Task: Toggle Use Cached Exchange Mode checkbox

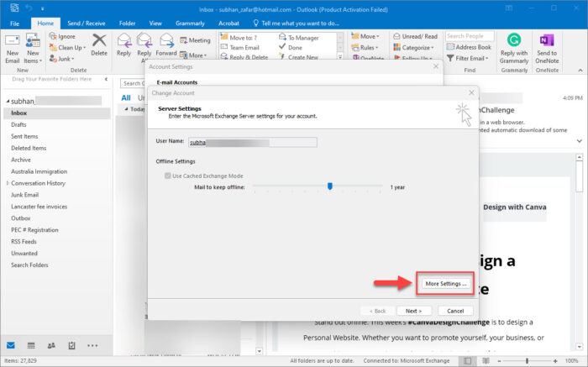Action: 168,176
